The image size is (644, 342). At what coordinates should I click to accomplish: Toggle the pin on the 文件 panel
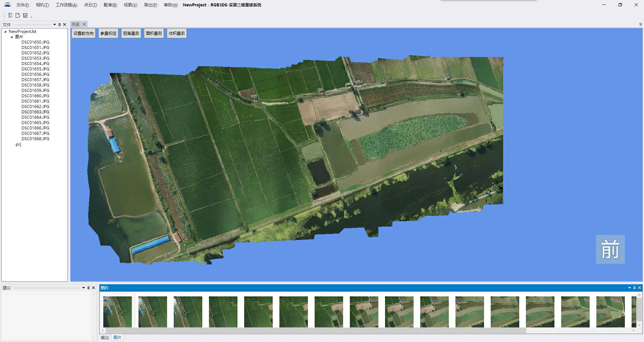(x=60, y=24)
